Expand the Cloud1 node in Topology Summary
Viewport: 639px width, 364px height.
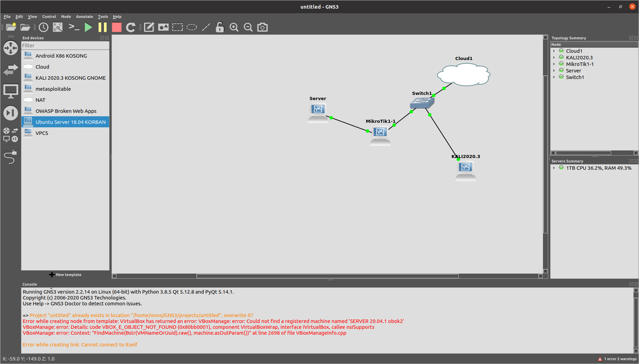pos(554,51)
